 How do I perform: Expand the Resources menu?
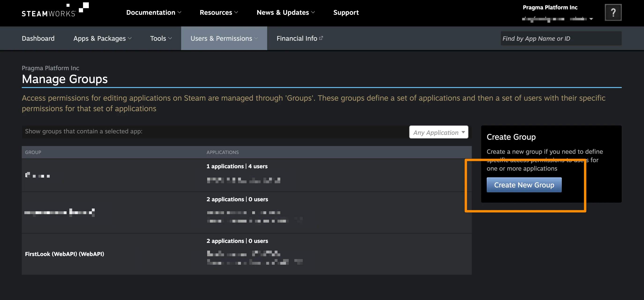coord(219,12)
